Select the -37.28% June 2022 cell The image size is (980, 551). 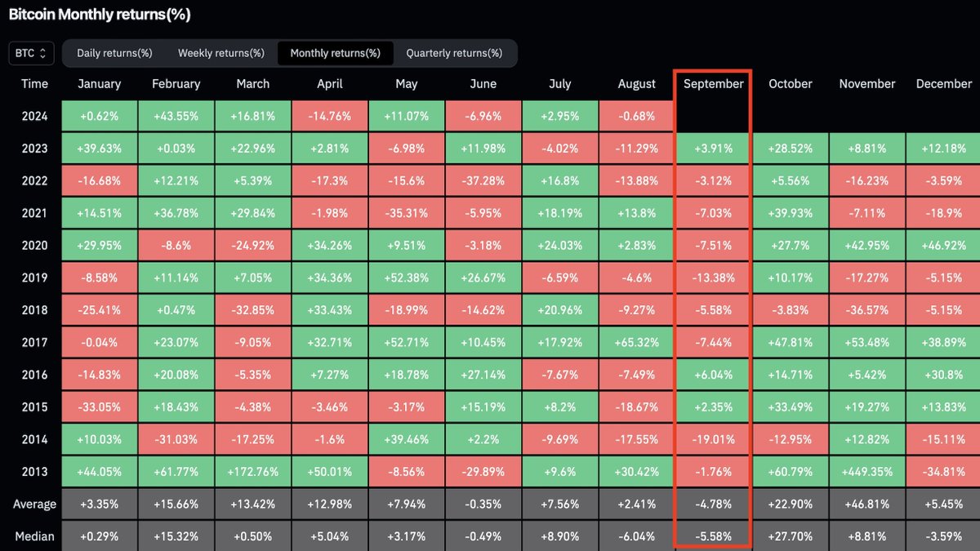pyautogui.click(x=483, y=180)
